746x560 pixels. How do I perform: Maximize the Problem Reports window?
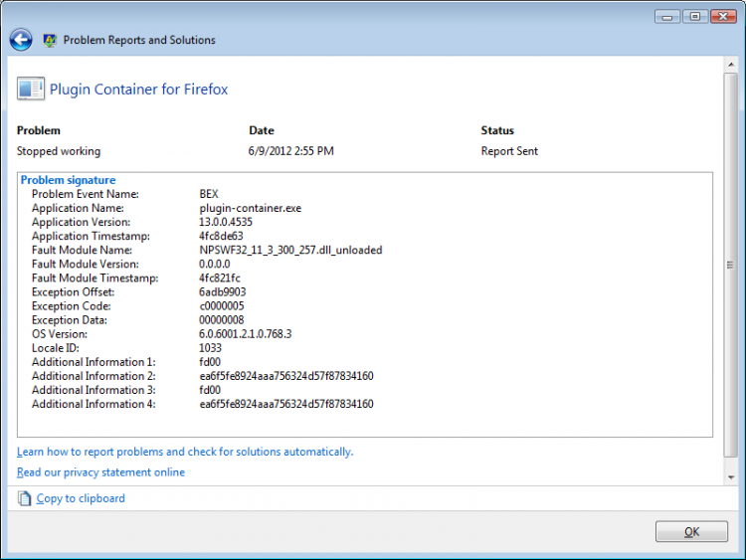[695, 17]
